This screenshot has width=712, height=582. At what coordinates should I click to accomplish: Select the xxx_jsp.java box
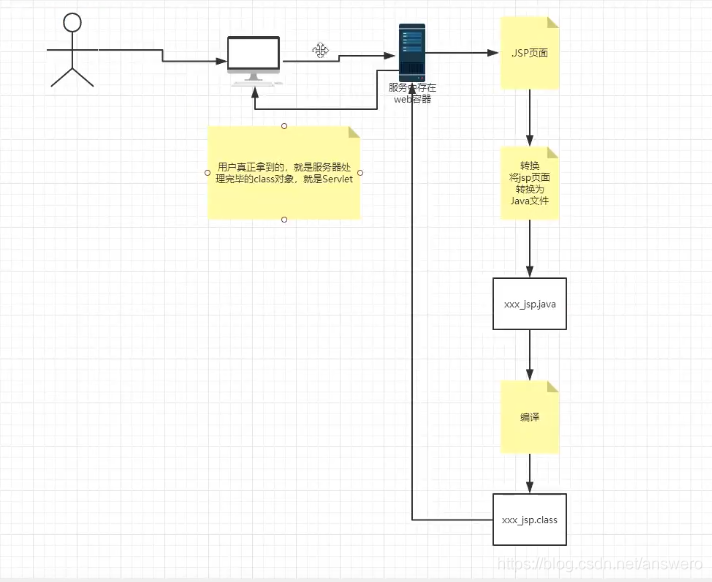tap(529, 304)
